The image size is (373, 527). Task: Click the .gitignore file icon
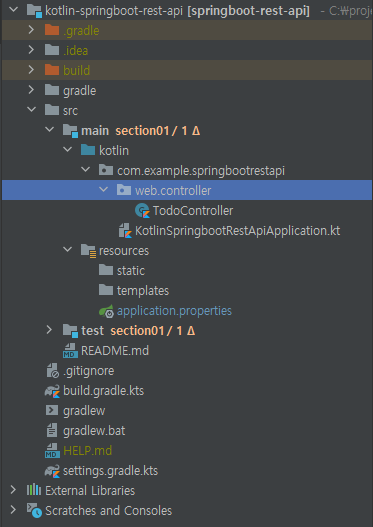pos(53,370)
